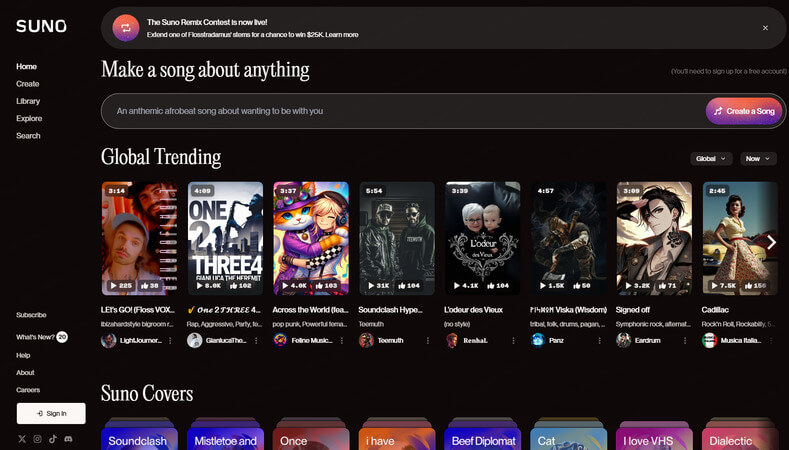Click the song description input field
789x450 pixels.
point(400,111)
